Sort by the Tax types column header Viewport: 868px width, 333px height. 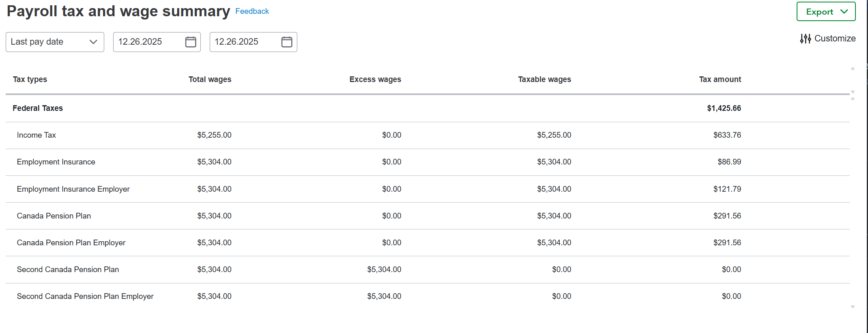click(x=30, y=79)
